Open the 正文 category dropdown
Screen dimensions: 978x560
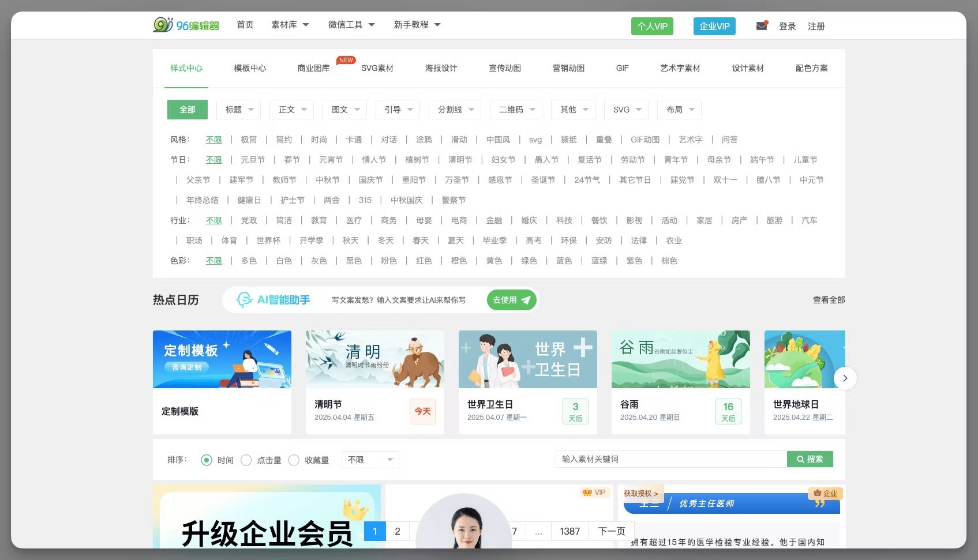click(292, 110)
